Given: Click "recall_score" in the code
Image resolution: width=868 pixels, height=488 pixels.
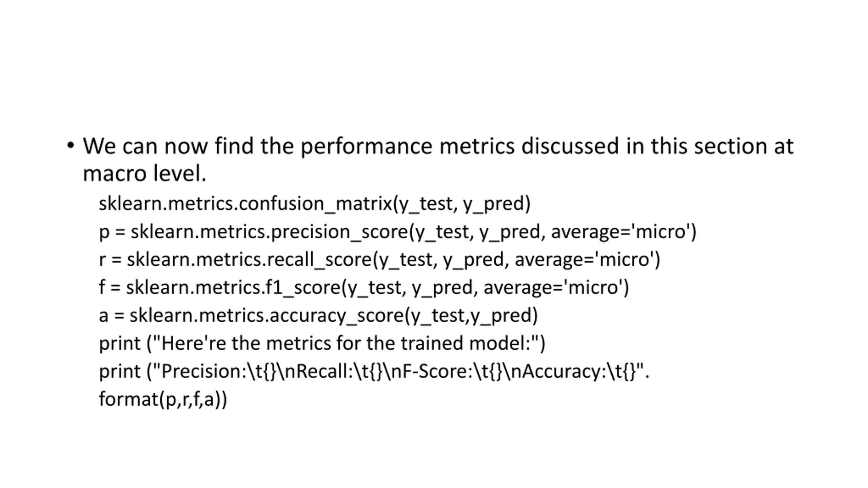Looking at the screenshot, I should (x=320, y=260).
